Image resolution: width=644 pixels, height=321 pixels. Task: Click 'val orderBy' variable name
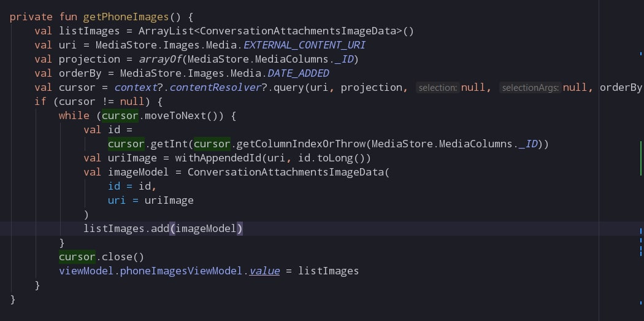83,73
